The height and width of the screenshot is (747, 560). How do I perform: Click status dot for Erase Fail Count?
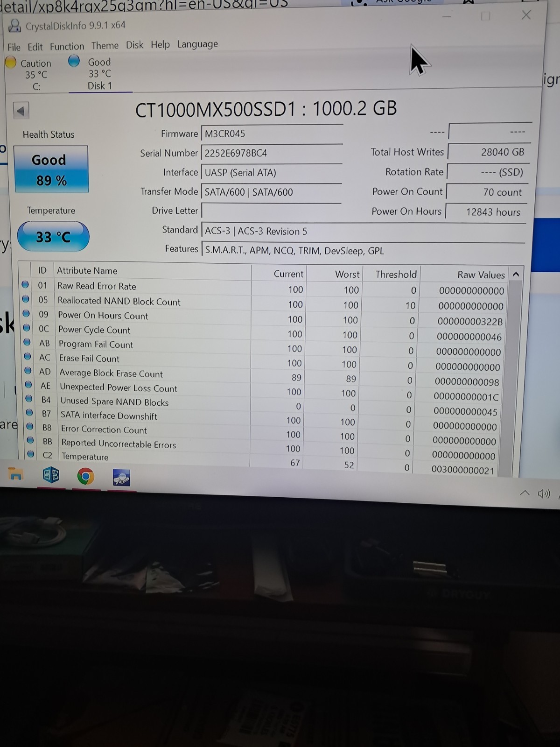[x=28, y=356]
